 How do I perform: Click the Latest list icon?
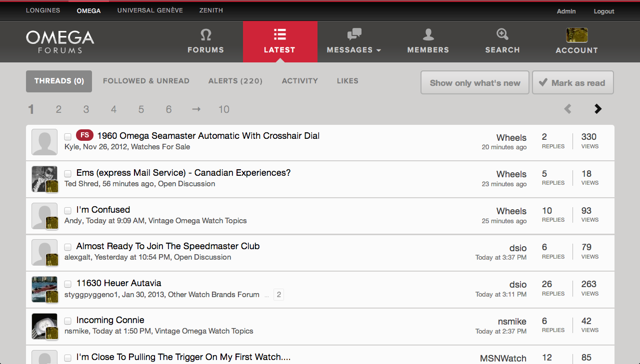[279, 34]
